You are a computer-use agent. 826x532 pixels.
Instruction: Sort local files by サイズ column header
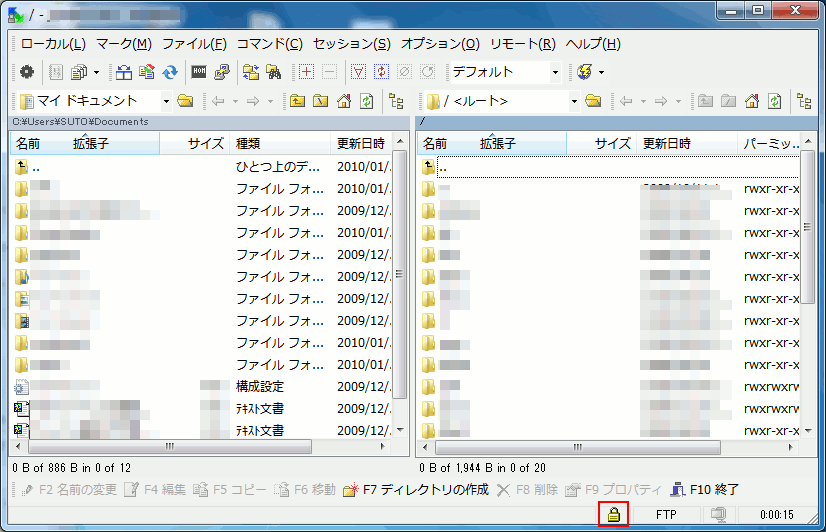[x=206, y=143]
